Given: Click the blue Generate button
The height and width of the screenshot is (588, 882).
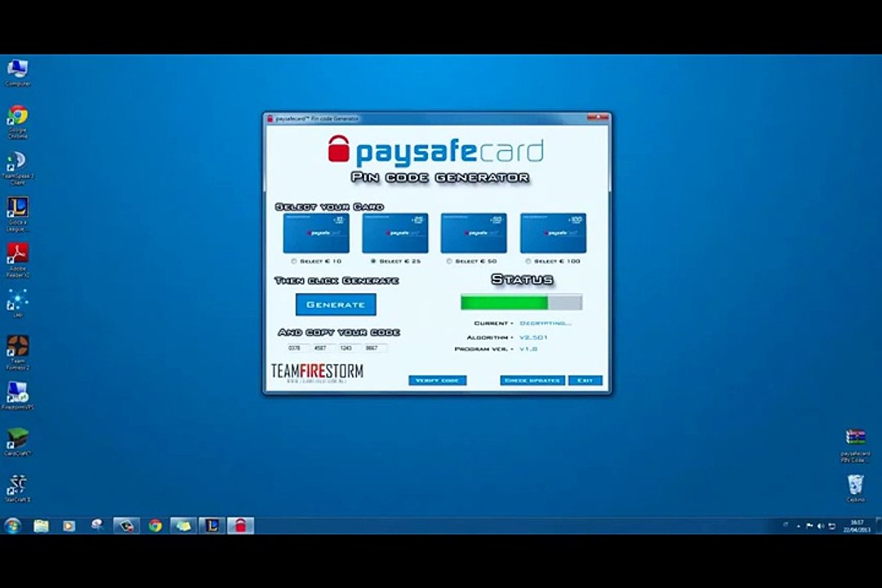Looking at the screenshot, I should [x=336, y=305].
